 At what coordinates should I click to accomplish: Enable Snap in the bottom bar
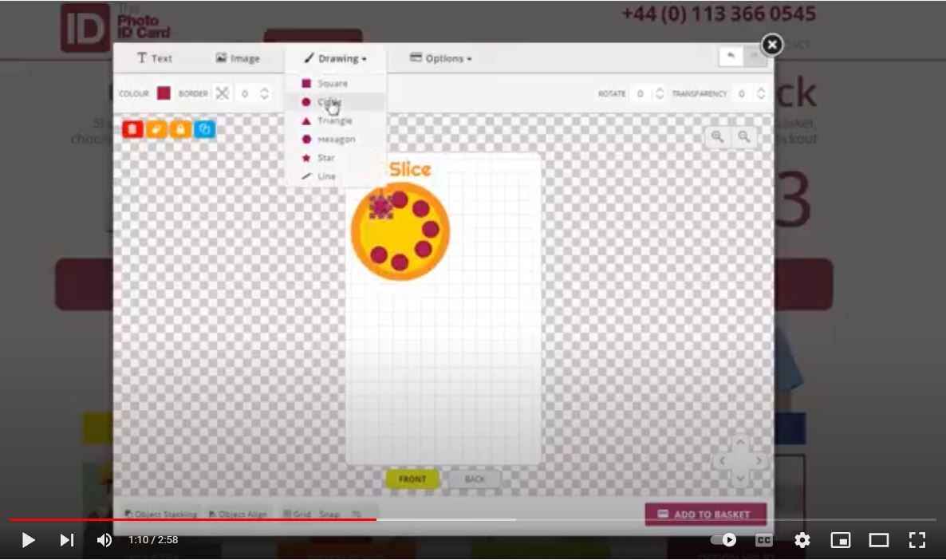point(329,514)
